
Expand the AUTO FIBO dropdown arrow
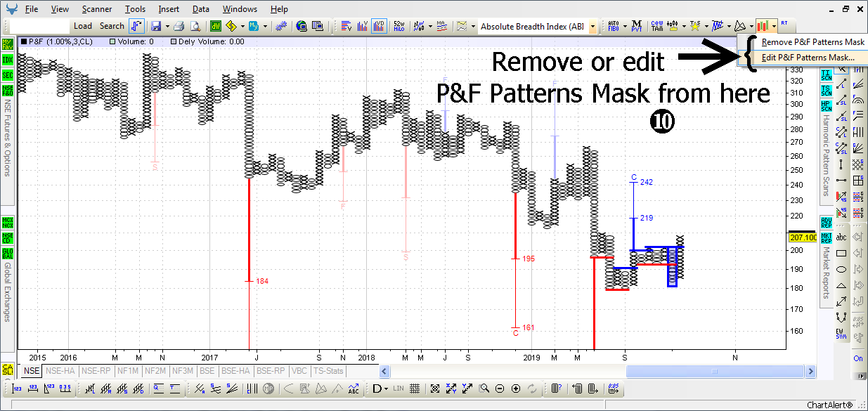pos(625,27)
